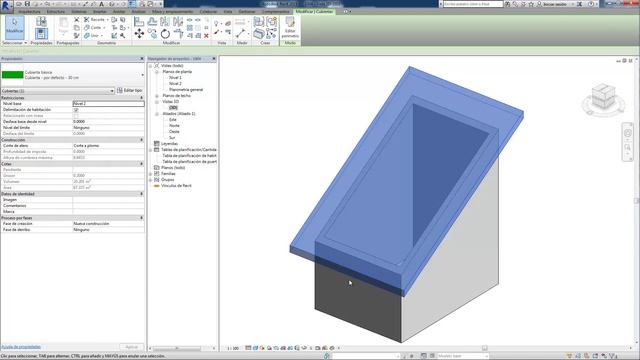Click the Leyendas icon in project browser
640x360 pixels.
point(156,144)
